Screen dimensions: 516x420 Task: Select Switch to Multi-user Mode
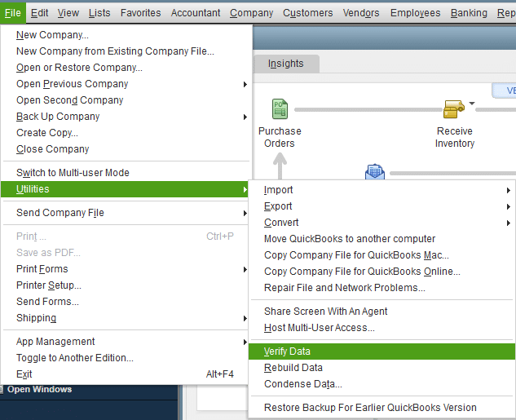(x=73, y=173)
